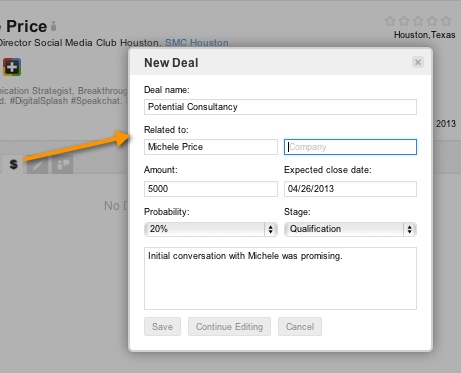
Task: Rate contact with the first star
Action: pos(390,21)
